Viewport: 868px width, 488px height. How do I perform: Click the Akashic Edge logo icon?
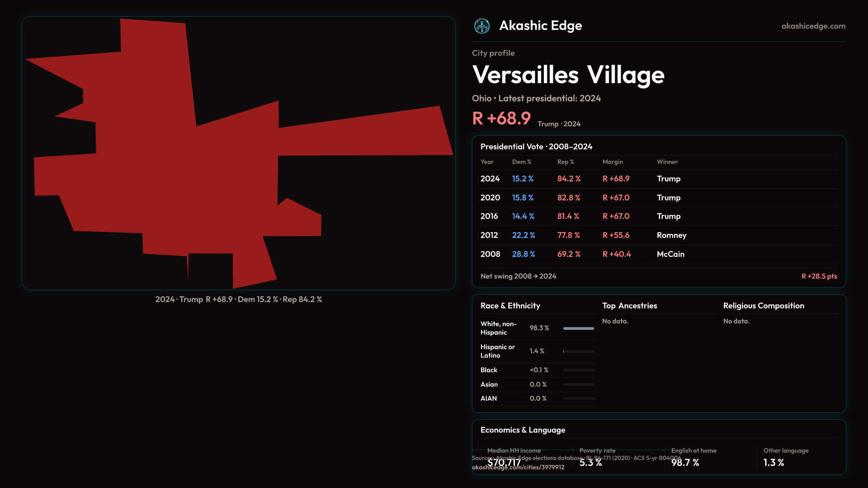coord(481,26)
